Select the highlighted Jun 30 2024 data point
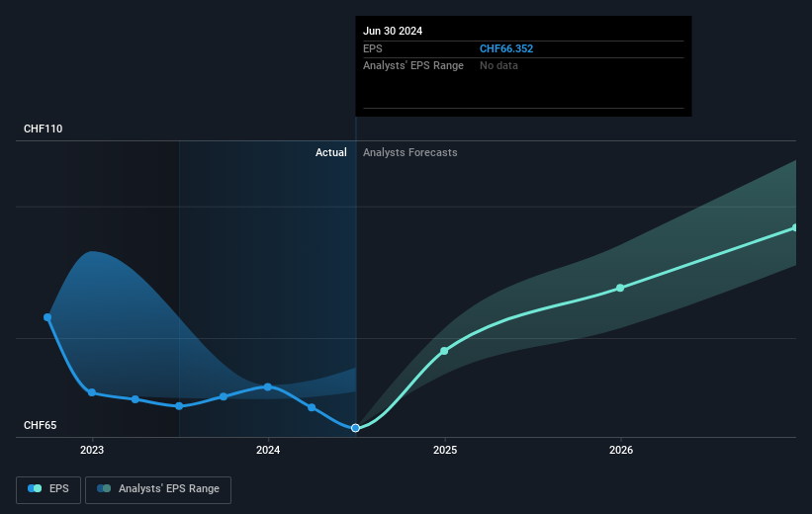This screenshot has height=514, width=812. [x=355, y=428]
